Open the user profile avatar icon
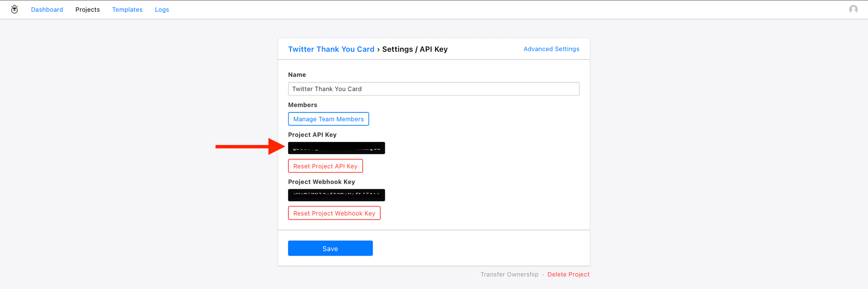Viewport: 868px width, 289px height. pos(853,9)
